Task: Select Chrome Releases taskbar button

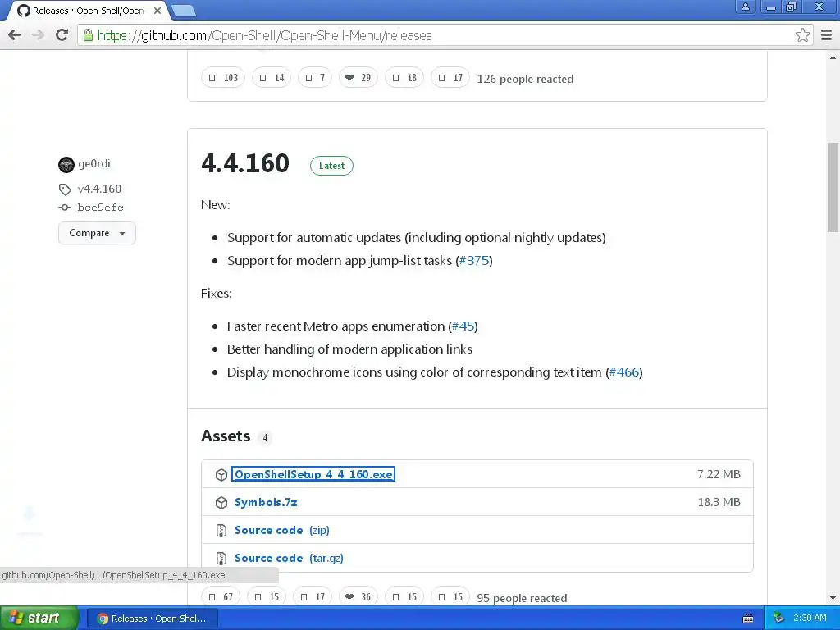Action: [152, 619]
